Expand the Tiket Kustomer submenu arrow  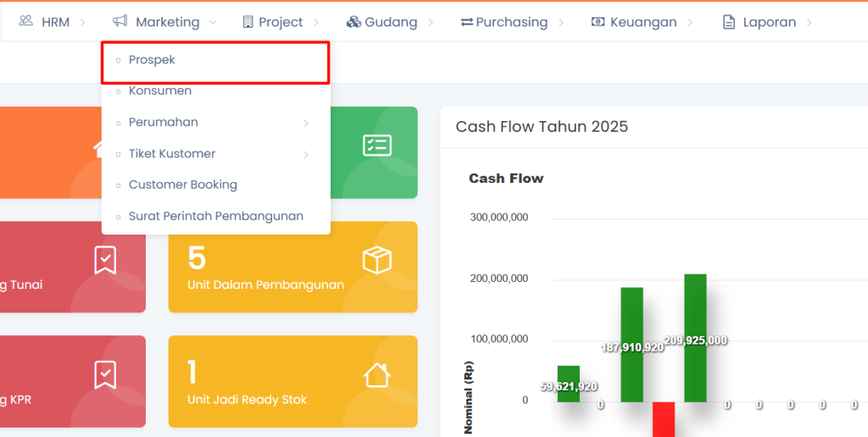pos(306,154)
